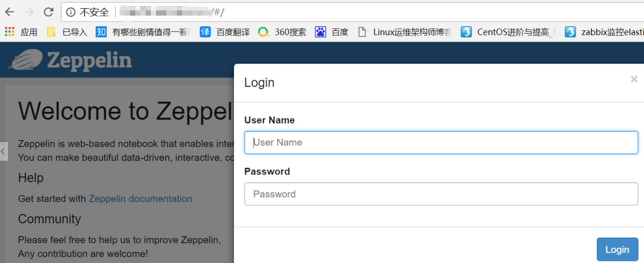
Task: Expand the left side panel chevron
Action: coord(3,151)
